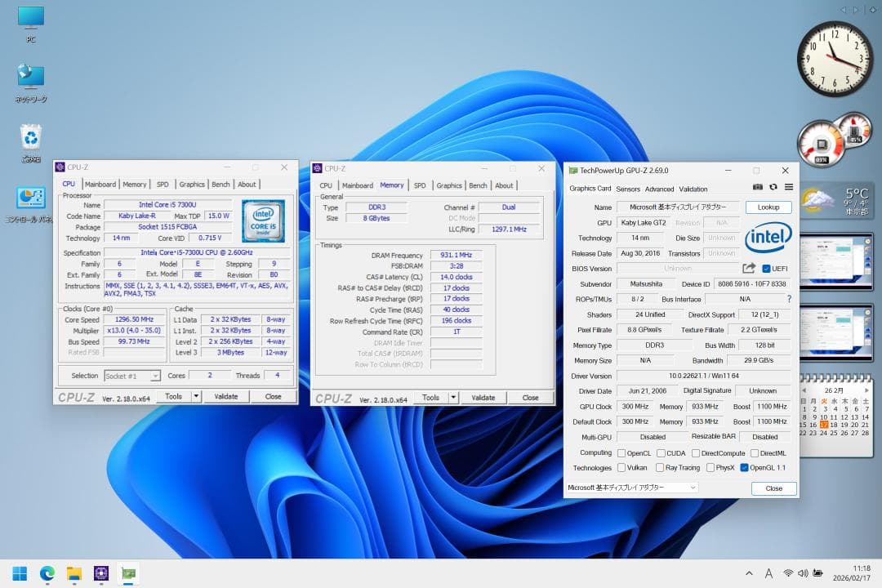Click GPU-Z screenshot camera icon

click(758, 187)
